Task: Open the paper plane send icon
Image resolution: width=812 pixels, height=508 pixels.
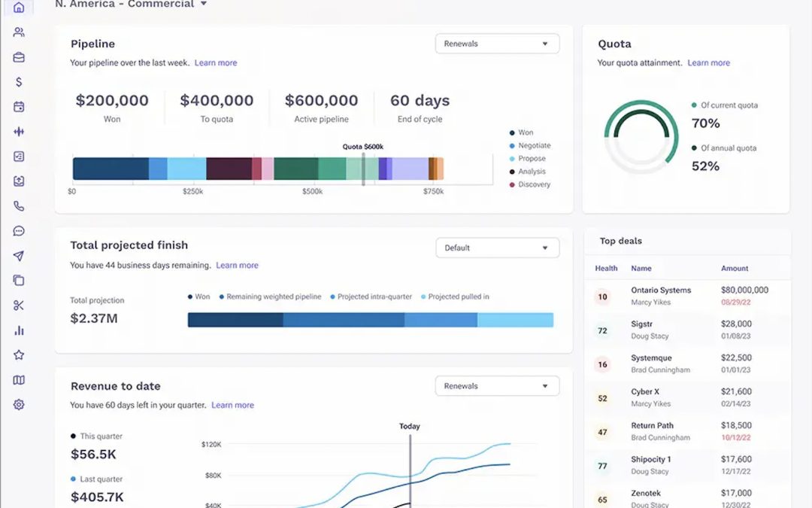Action: click(19, 256)
